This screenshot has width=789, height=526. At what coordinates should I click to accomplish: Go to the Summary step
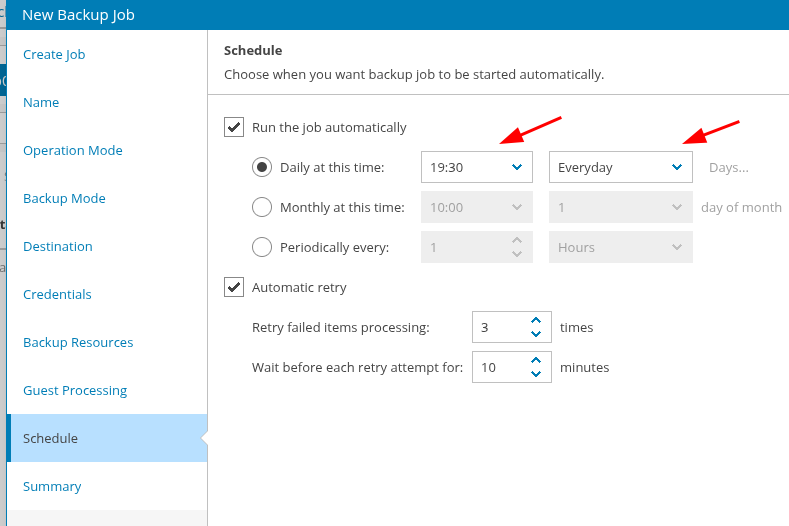click(x=52, y=486)
